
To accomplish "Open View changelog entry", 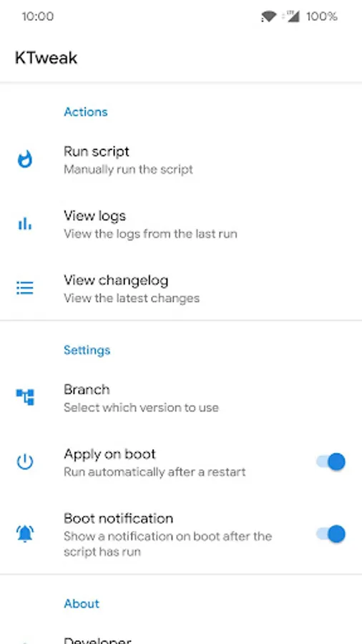I will click(x=181, y=288).
